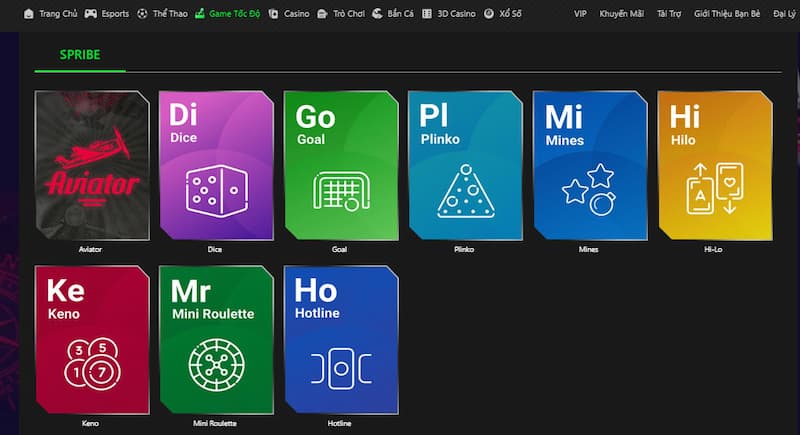The width and height of the screenshot is (800, 435).
Task: Open the Aviator game tile
Action: [x=91, y=166]
